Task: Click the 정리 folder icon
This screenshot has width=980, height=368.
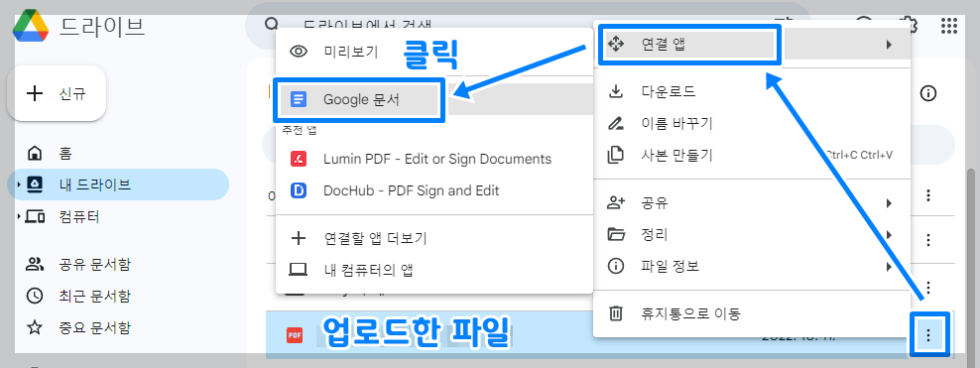Action: click(x=616, y=235)
